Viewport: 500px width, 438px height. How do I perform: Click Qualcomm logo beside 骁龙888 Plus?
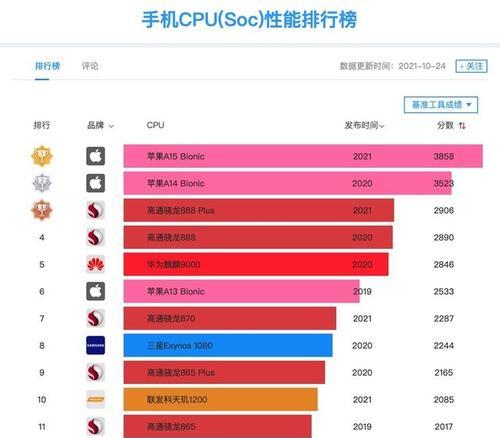coord(96,210)
